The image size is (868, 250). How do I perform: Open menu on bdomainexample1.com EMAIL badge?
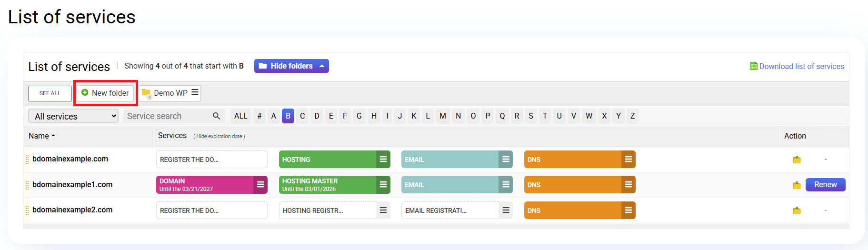click(x=506, y=185)
